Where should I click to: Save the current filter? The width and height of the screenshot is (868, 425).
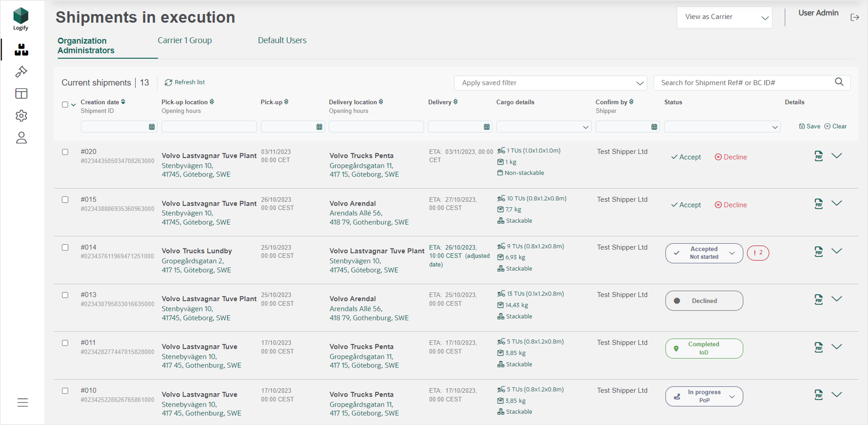click(x=809, y=126)
